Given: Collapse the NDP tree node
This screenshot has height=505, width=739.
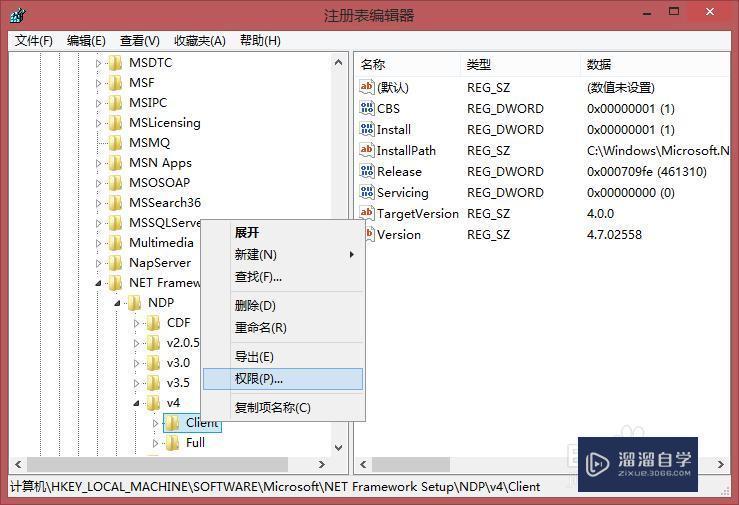Looking at the screenshot, I should (x=117, y=303).
